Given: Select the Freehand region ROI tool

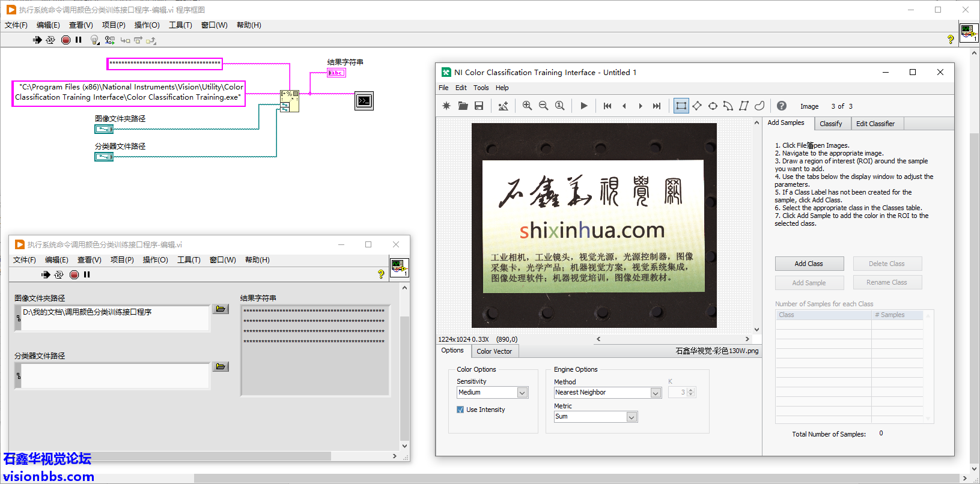Looking at the screenshot, I should click(759, 106).
